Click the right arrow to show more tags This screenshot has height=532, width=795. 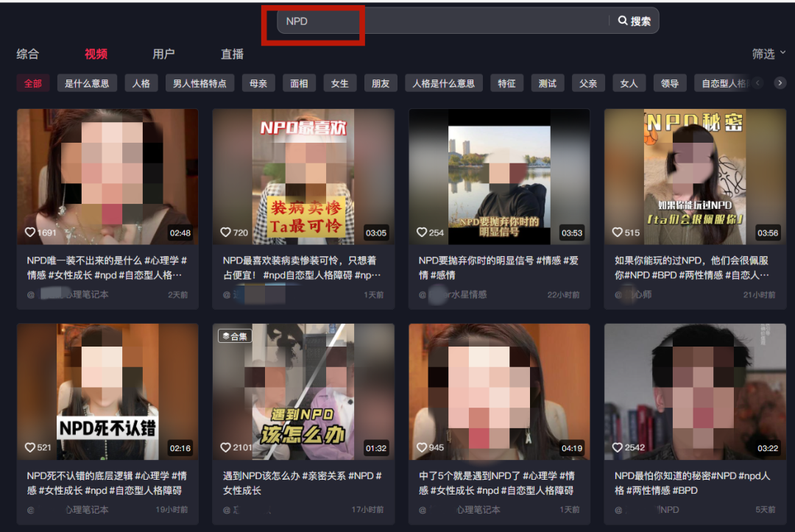(780, 82)
